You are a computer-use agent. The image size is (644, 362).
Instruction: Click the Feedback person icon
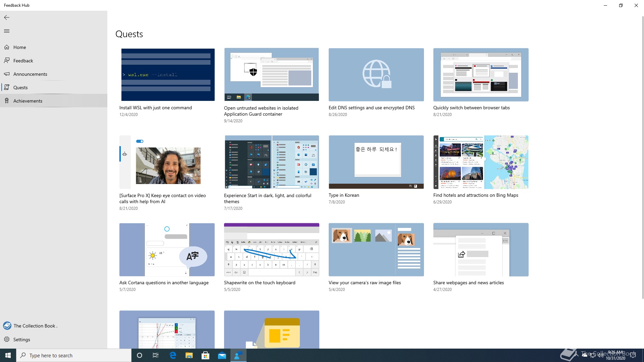(x=7, y=61)
